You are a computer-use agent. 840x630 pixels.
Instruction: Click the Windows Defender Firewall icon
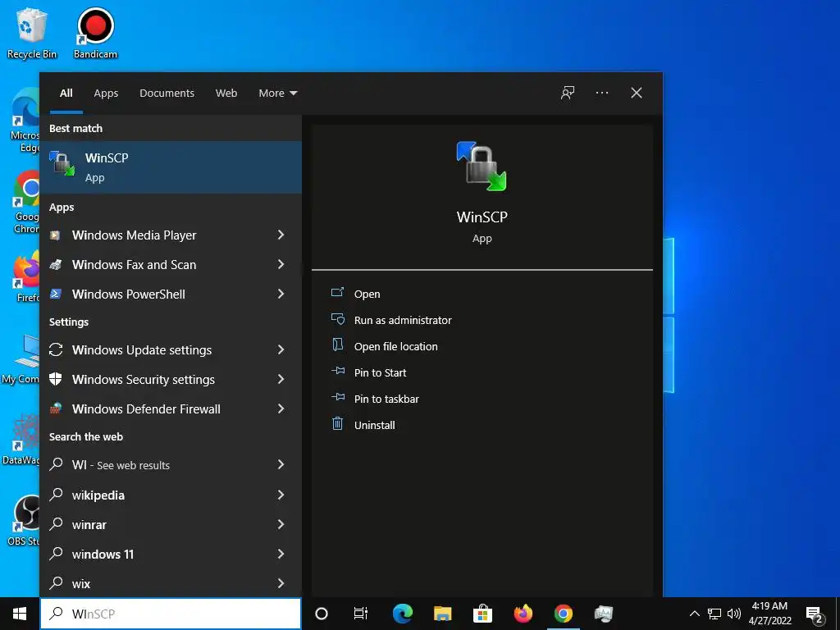coord(55,409)
